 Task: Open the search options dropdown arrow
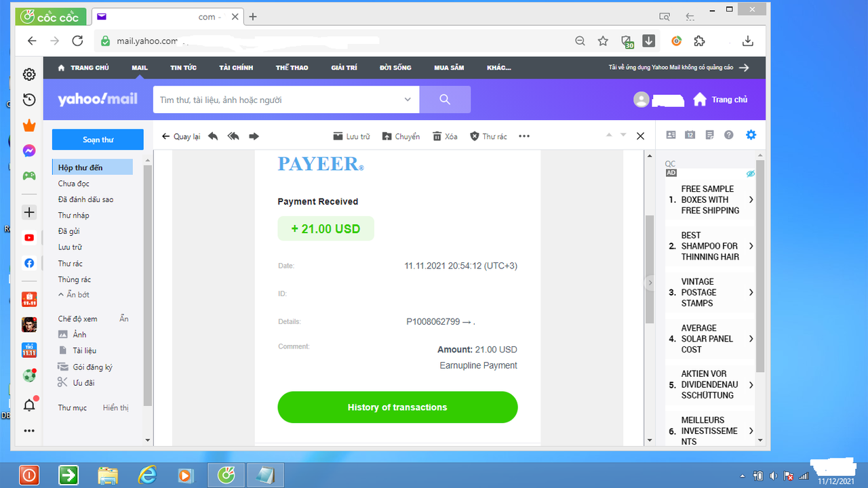coord(408,100)
